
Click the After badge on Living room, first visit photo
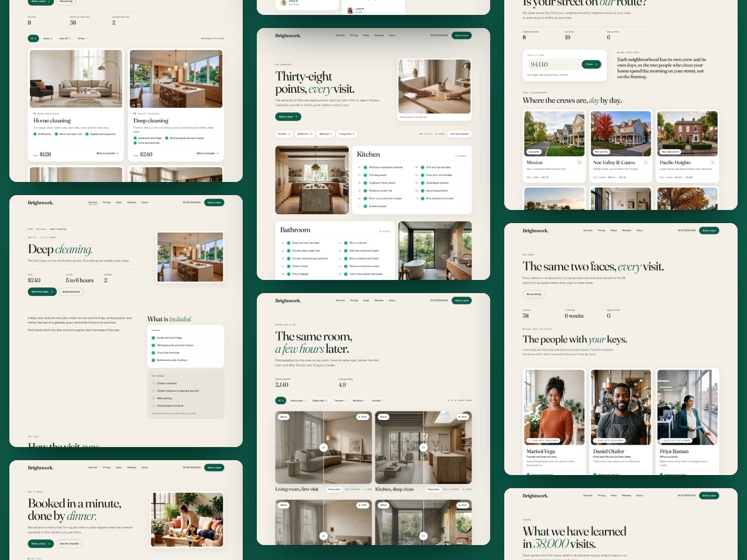[x=363, y=417]
